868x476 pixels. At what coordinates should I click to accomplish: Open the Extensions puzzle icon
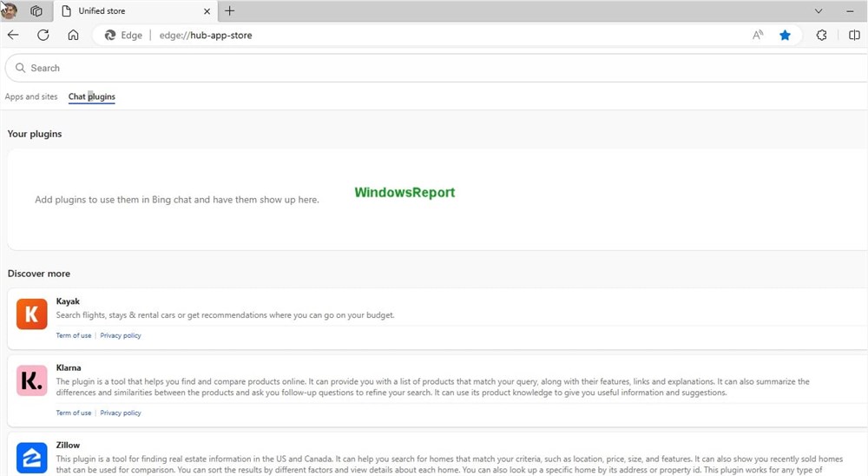[821, 36]
